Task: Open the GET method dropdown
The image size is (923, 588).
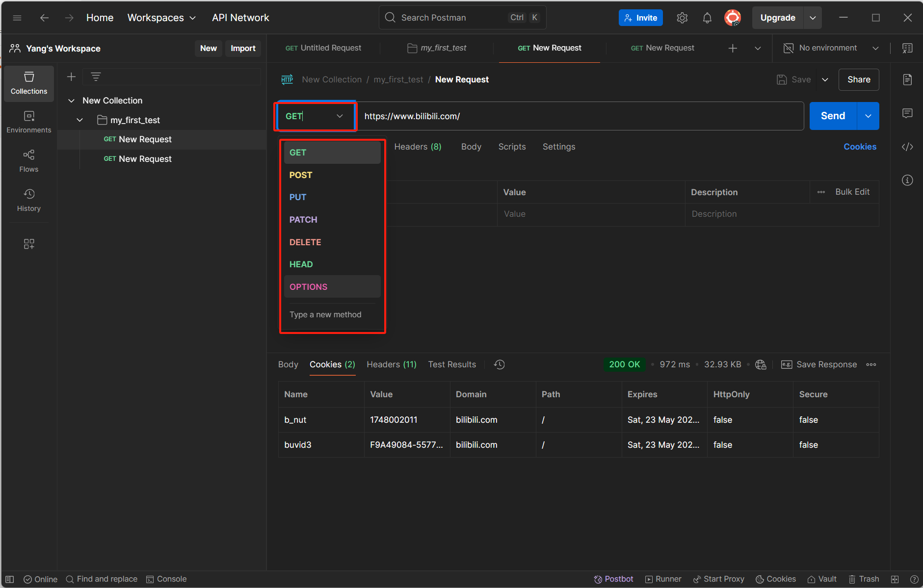Action: point(316,116)
